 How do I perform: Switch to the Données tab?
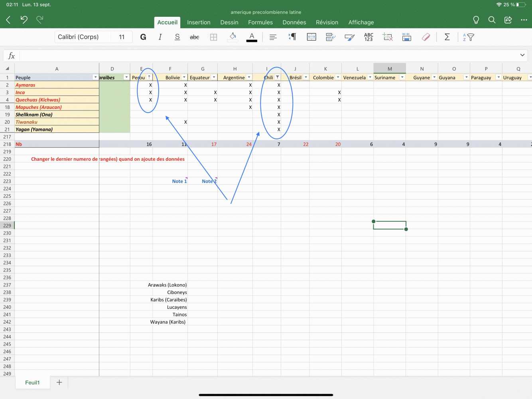pos(294,22)
